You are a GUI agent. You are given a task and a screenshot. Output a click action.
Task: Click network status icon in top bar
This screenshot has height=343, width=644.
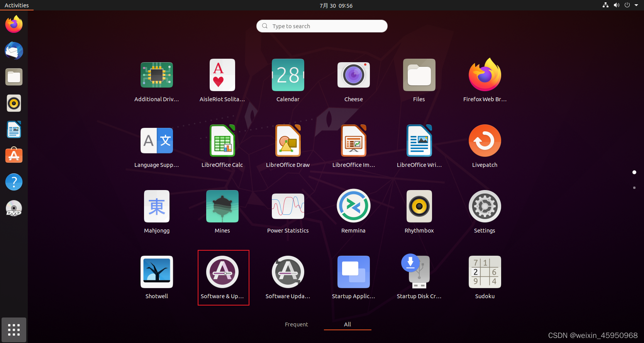click(x=605, y=5)
